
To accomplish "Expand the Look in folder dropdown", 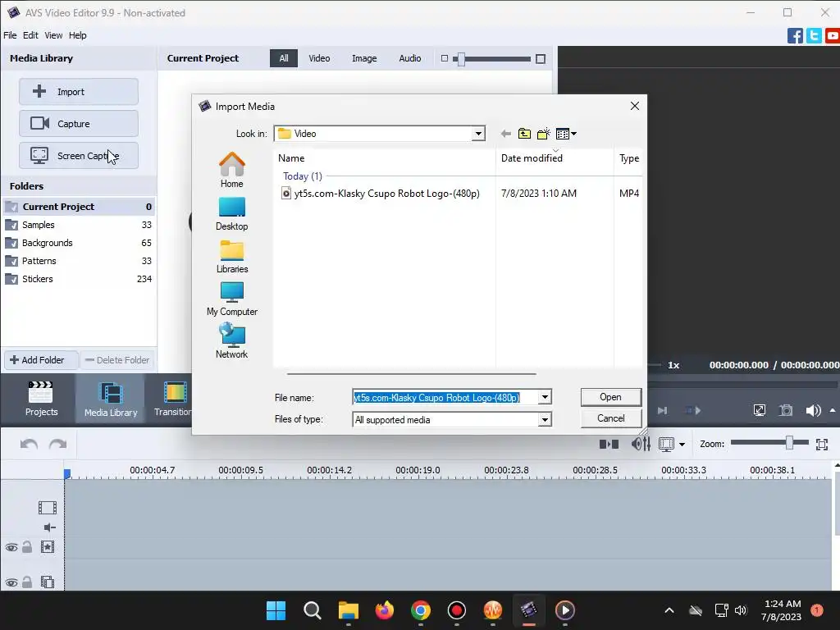I will pyautogui.click(x=478, y=134).
